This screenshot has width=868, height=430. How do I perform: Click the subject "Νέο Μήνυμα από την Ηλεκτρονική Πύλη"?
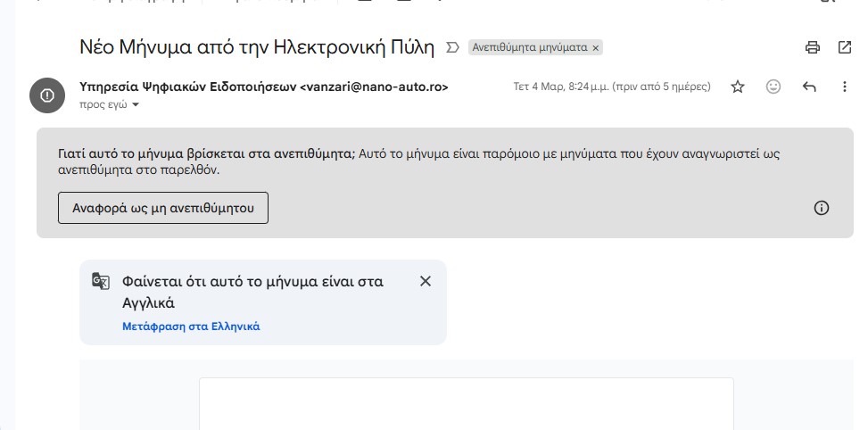click(257, 47)
